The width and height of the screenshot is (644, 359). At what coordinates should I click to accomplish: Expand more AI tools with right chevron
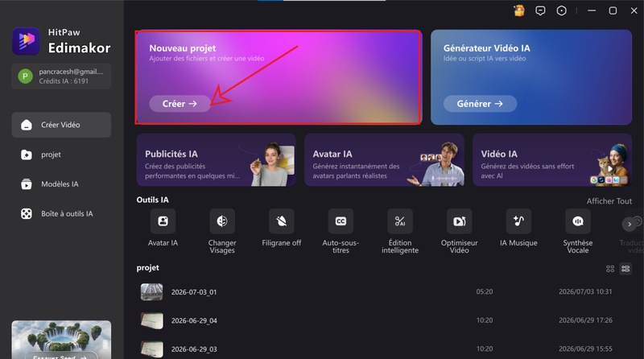click(630, 225)
